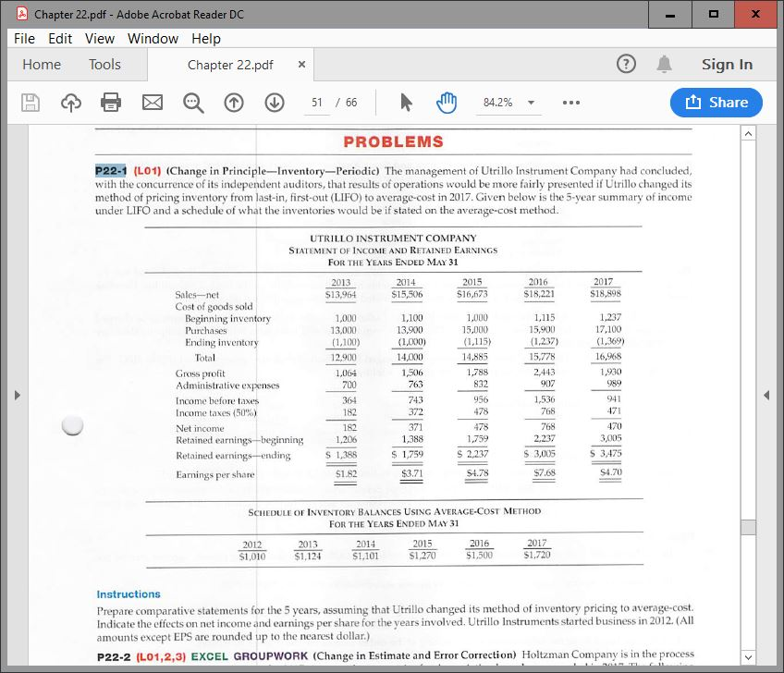Print the document
Viewport: 784px width, 673px height.
pos(111,103)
